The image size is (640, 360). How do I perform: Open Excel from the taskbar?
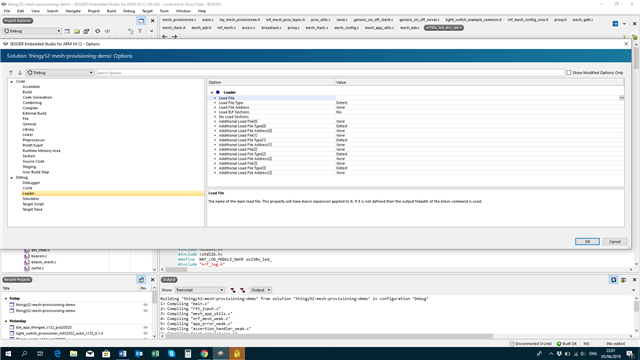coord(155,353)
